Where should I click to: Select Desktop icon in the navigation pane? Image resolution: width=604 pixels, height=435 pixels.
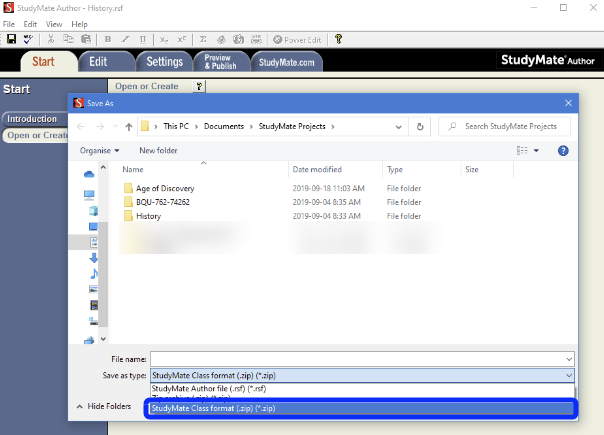pyautogui.click(x=93, y=227)
